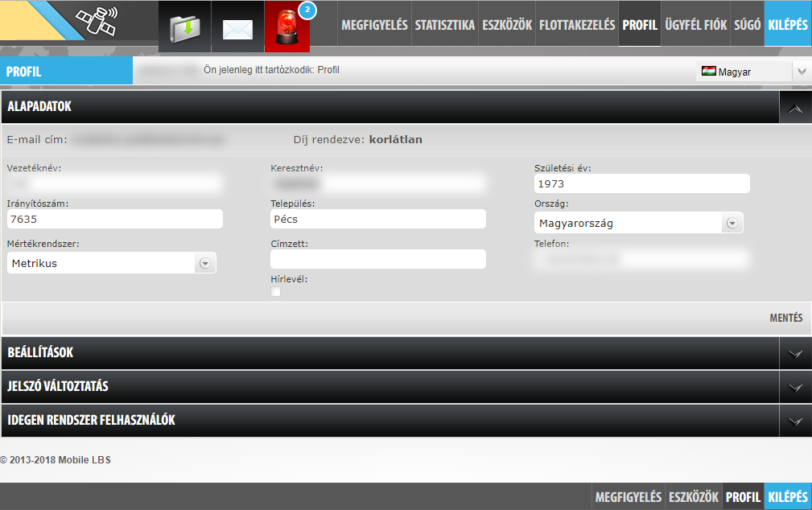Open the Ország country dropdown
This screenshot has width=812, height=510.
coord(732,223)
